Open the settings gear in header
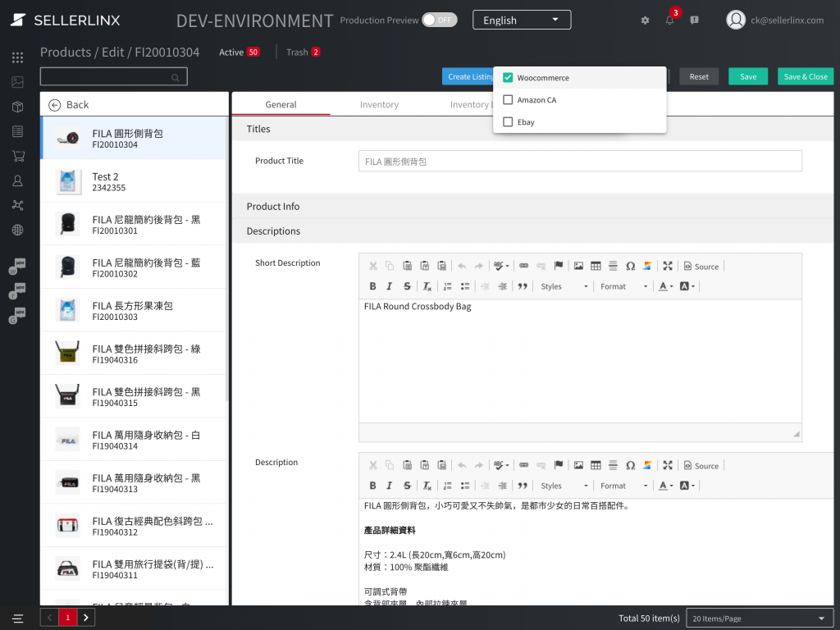Image resolution: width=840 pixels, height=630 pixels. coord(645,21)
